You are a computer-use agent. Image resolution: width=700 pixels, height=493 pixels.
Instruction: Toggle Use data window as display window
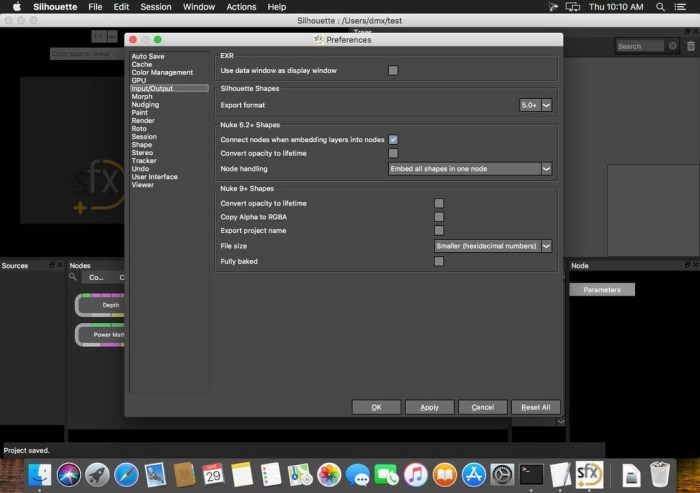(393, 70)
